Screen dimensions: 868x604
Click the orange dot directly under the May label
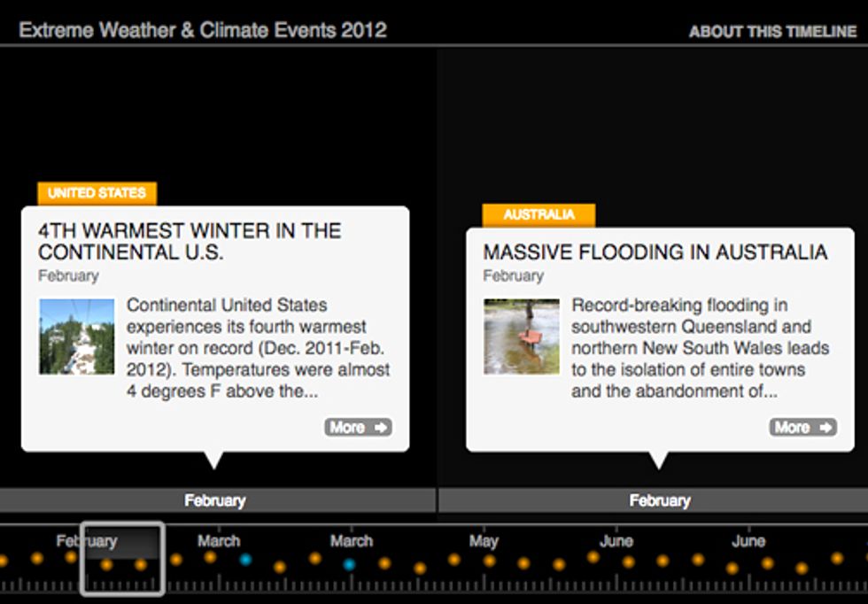(x=489, y=561)
